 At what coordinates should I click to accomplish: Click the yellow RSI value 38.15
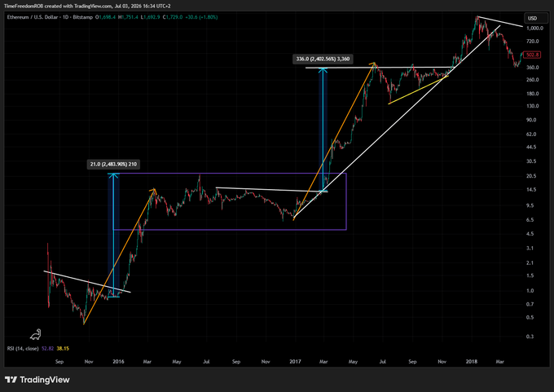click(x=63, y=349)
